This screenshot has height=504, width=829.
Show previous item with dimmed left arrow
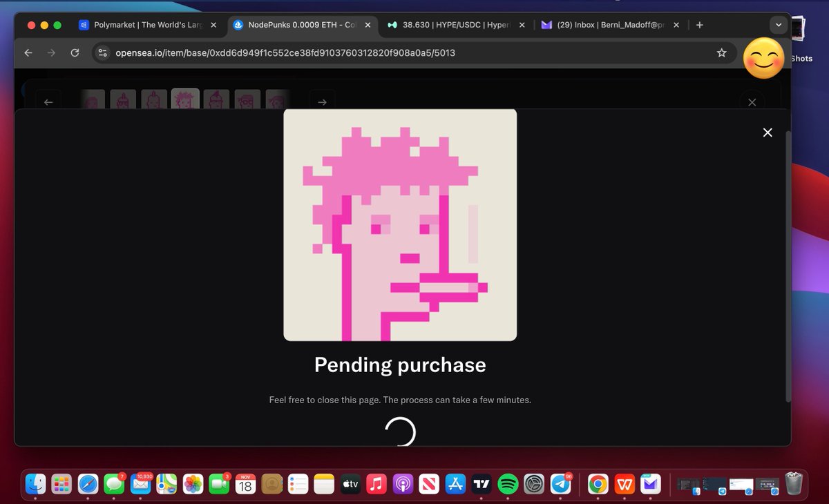click(x=48, y=102)
